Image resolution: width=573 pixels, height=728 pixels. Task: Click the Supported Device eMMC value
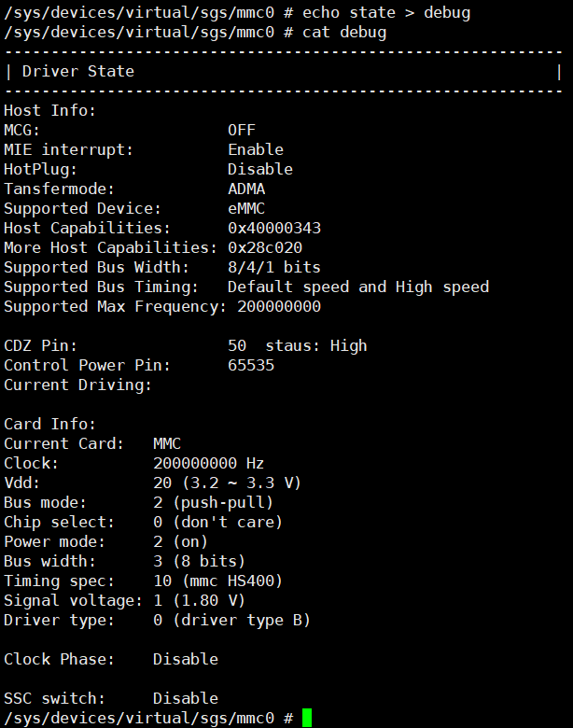pos(246,208)
